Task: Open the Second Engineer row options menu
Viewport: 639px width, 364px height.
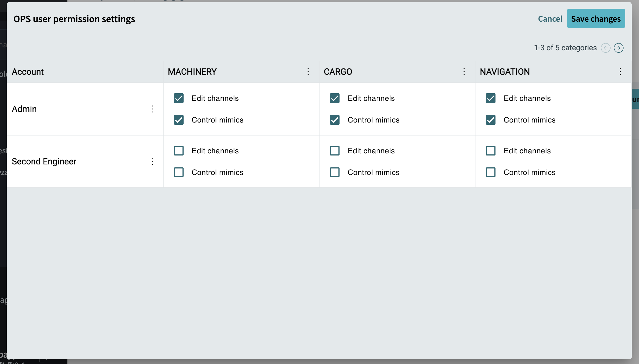Action: coord(152,161)
